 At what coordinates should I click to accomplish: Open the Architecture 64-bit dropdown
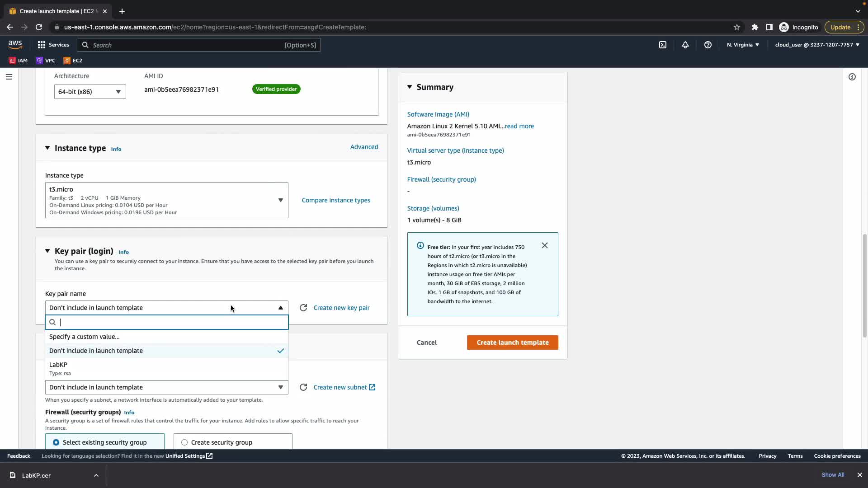point(90,92)
